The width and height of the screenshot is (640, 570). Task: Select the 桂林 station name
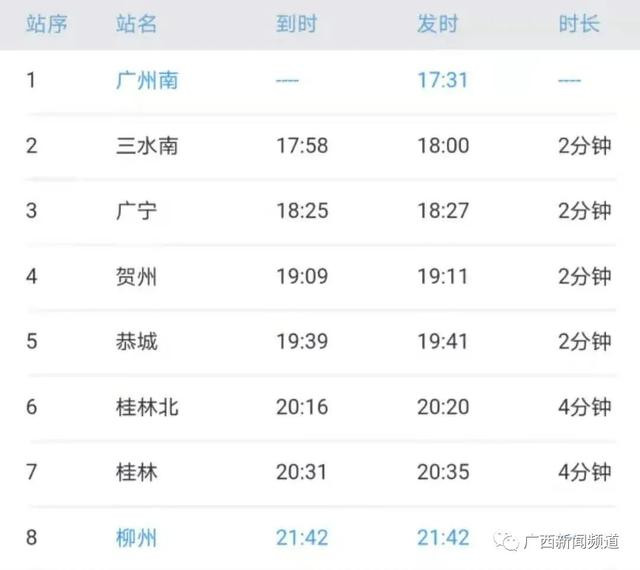click(x=137, y=472)
